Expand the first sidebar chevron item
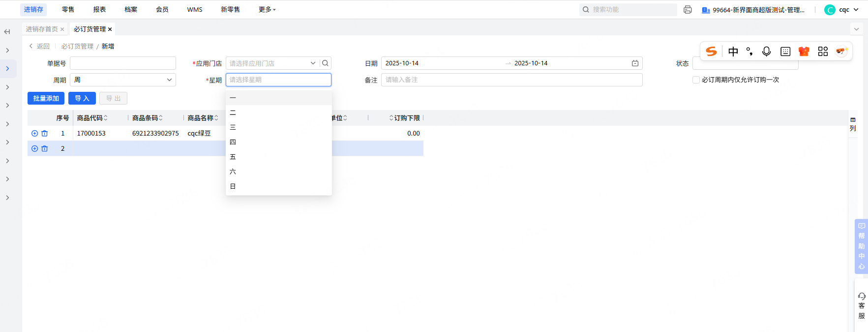 7,50
